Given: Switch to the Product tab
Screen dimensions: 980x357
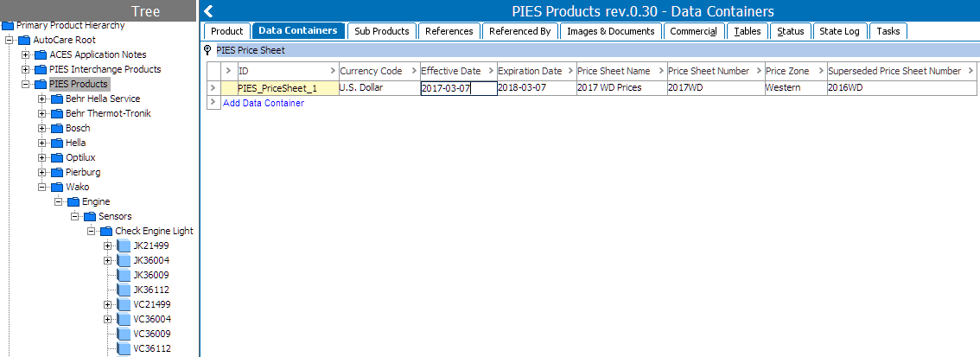Looking at the screenshot, I should (x=227, y=30).
